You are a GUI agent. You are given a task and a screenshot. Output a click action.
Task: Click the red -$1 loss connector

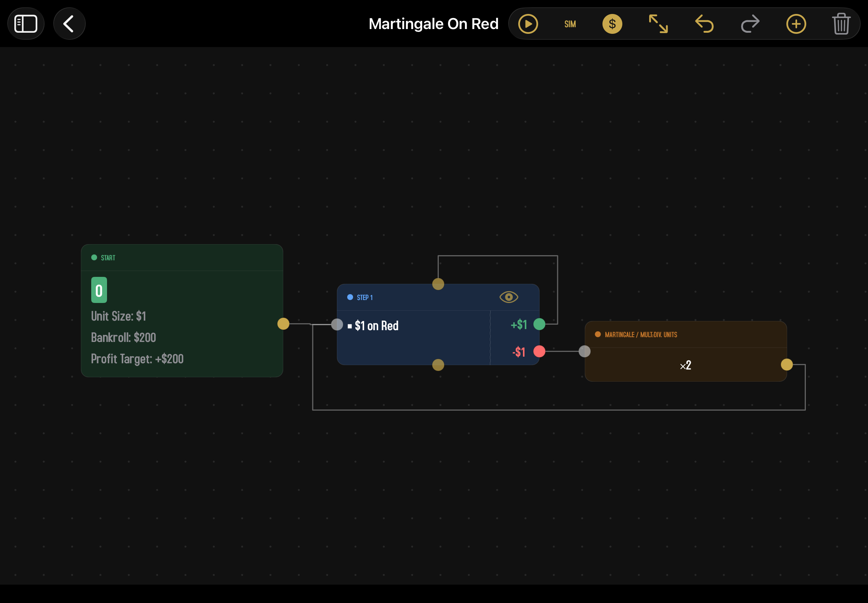tap(539, 352)
